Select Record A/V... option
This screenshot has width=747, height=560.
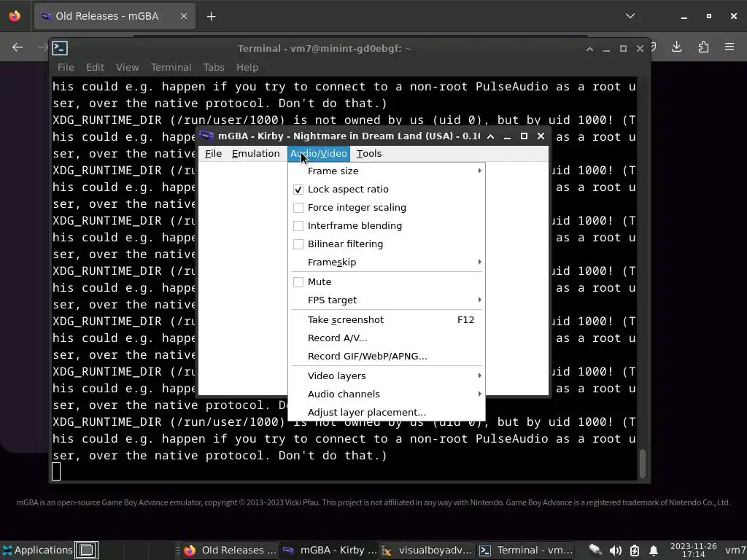[387, 338]
